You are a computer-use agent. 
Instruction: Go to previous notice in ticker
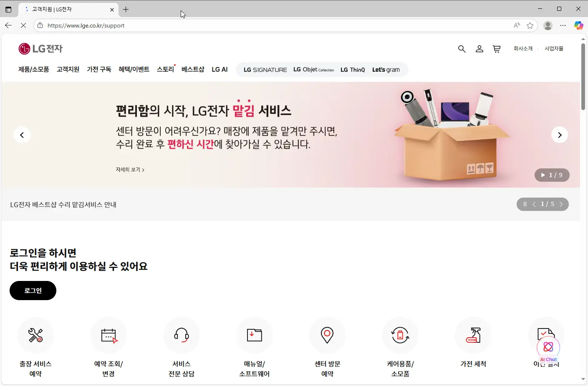pos(534,204)
